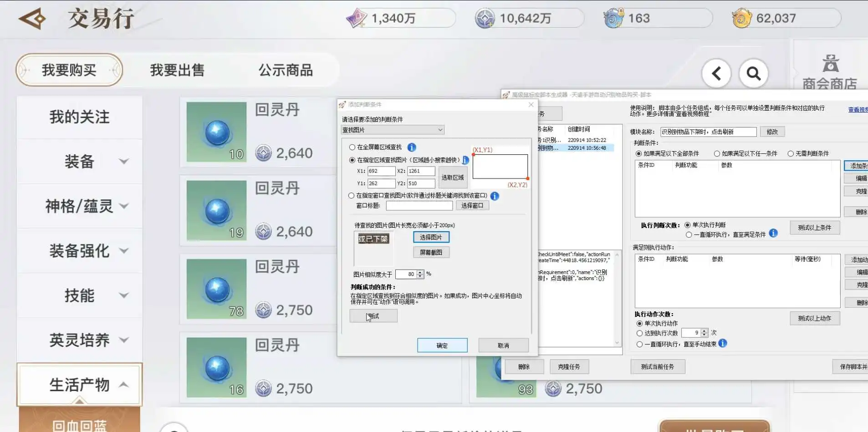
Task: Click the pink gem currency icon 1,340万
Action: point(356,18)
